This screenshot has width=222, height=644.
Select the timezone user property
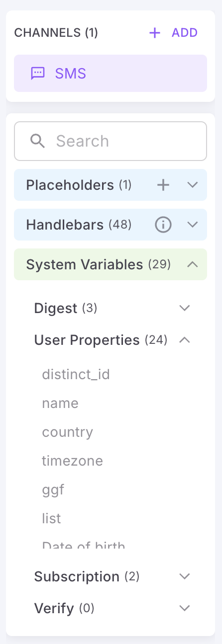[72, 461]
